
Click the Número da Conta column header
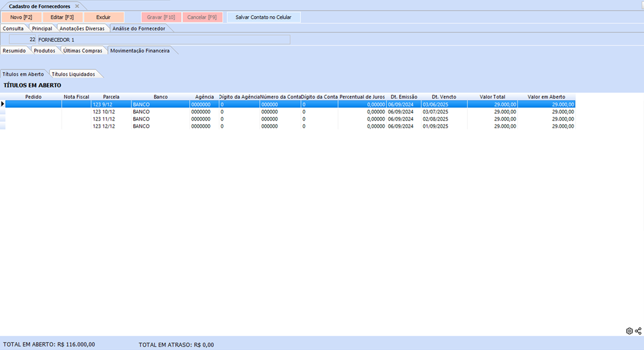click(280, 97)
